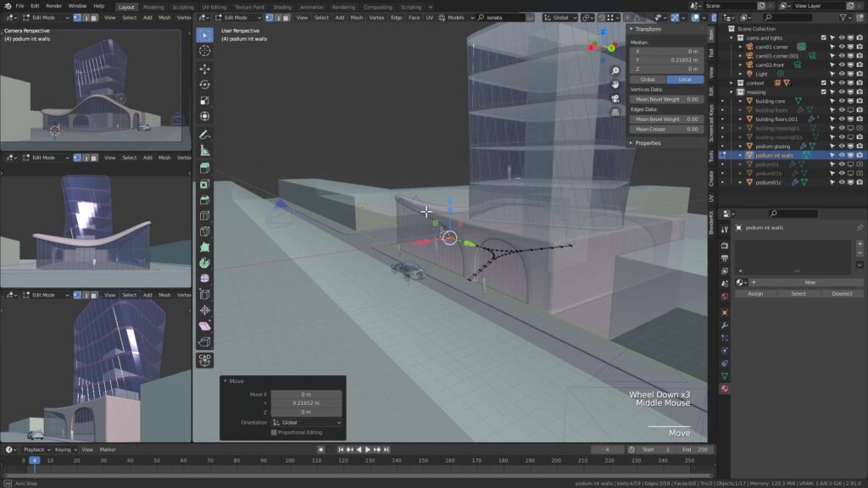Select the Knife tool
The width and height of the screenshot is (868, 488).
point(205,231)
